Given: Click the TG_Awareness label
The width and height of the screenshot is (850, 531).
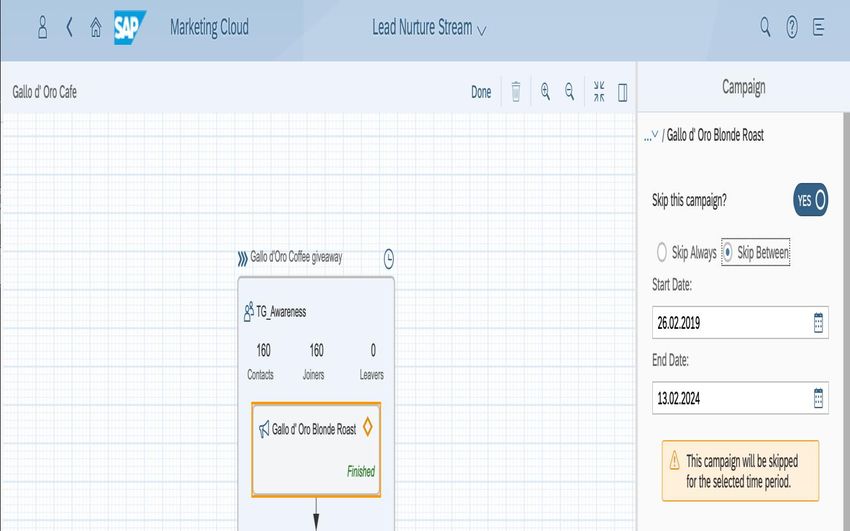Looking at the screenshot, I should 281,312.
